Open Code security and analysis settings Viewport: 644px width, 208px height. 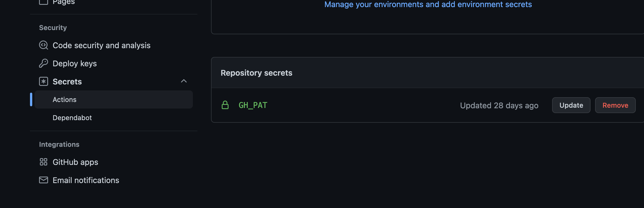coord(101,45)
